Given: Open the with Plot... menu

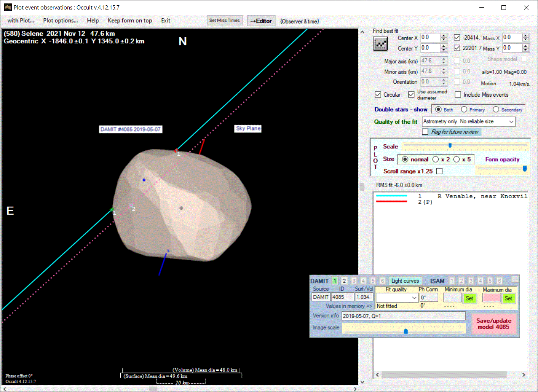Looking at the screenshot, I should [x=21, y=21].
